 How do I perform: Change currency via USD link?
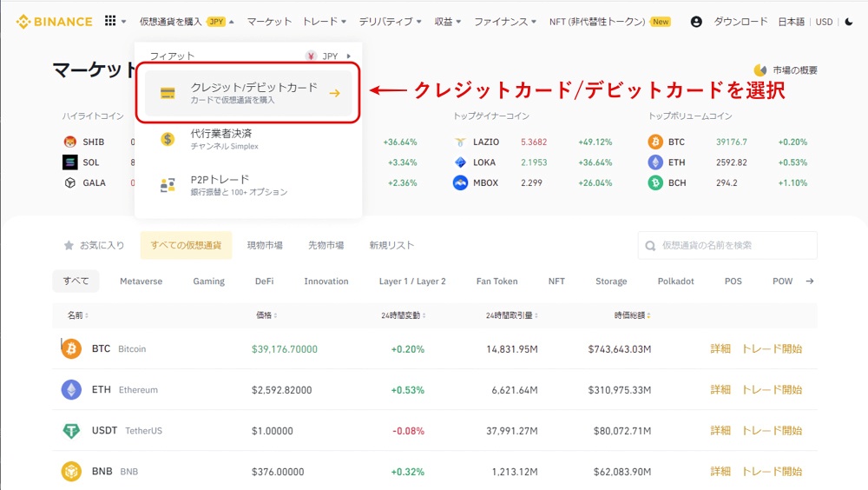click(x=824, y=22)
